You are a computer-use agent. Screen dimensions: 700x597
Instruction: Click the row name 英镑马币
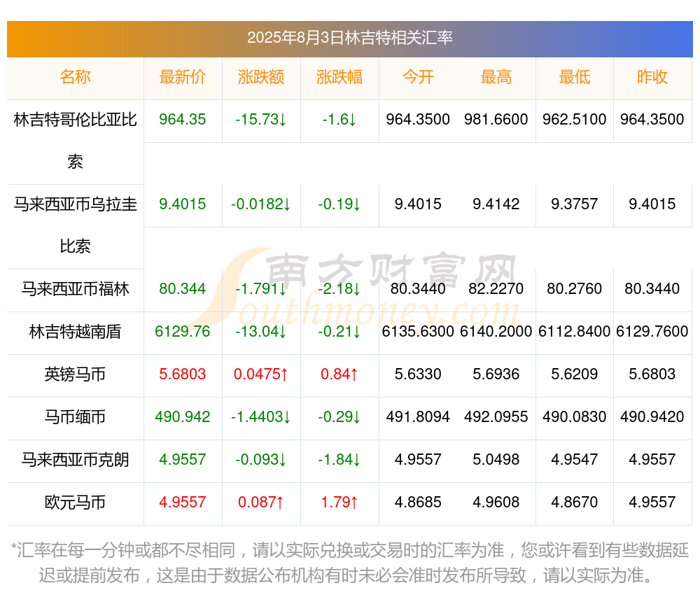[x=75, y=374]
